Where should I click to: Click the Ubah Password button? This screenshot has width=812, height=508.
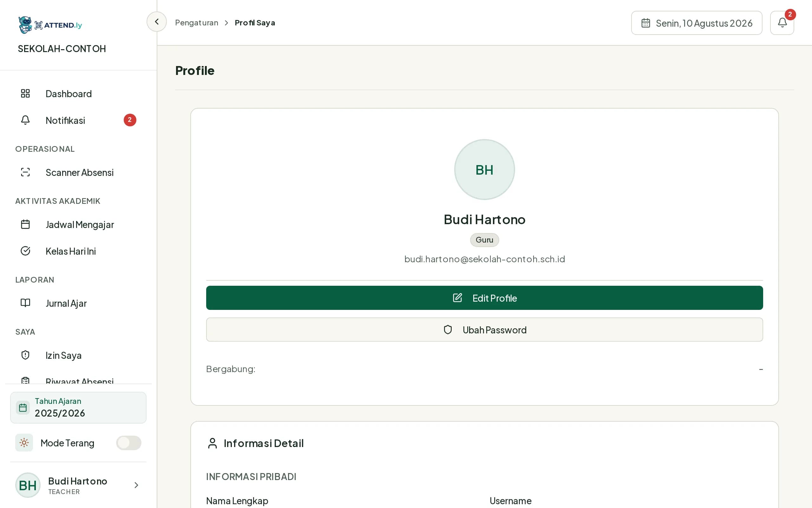(484, 330)
